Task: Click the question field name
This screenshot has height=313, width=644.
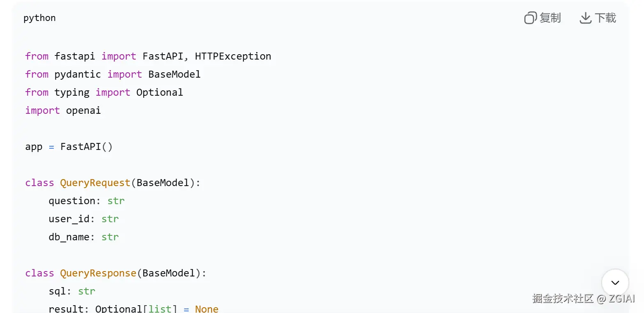Action: [72, 201]
